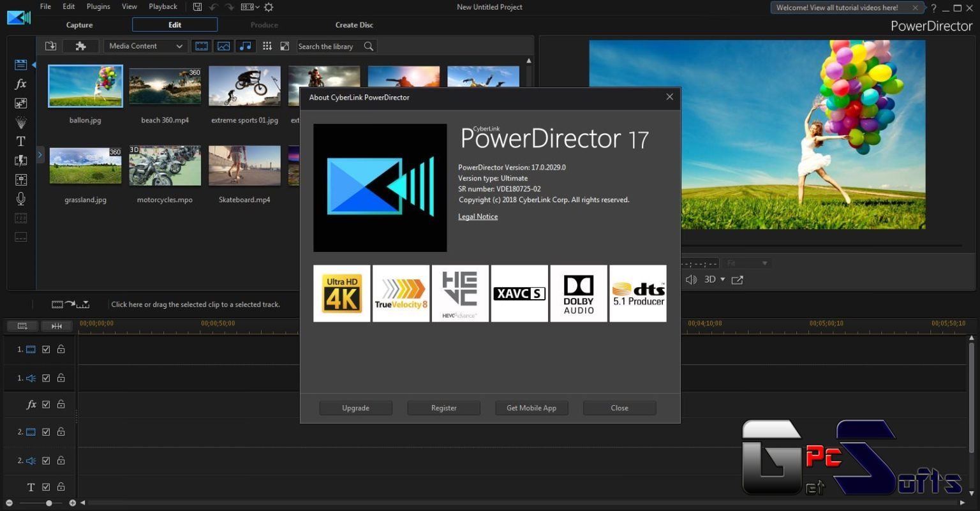Click the PowerDirector logo icon
The image size is (980, 511).
click(19, 17)
